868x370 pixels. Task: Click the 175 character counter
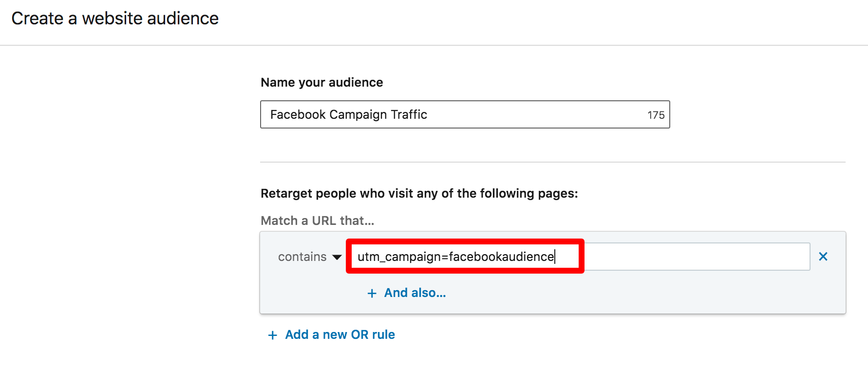[656, 115]
